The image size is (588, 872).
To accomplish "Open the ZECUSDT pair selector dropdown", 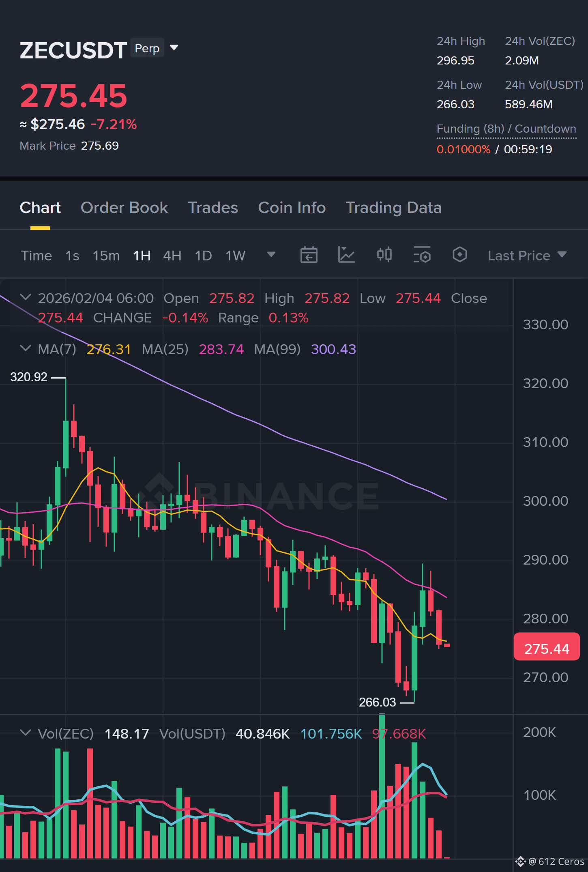I will coord(174,48).
